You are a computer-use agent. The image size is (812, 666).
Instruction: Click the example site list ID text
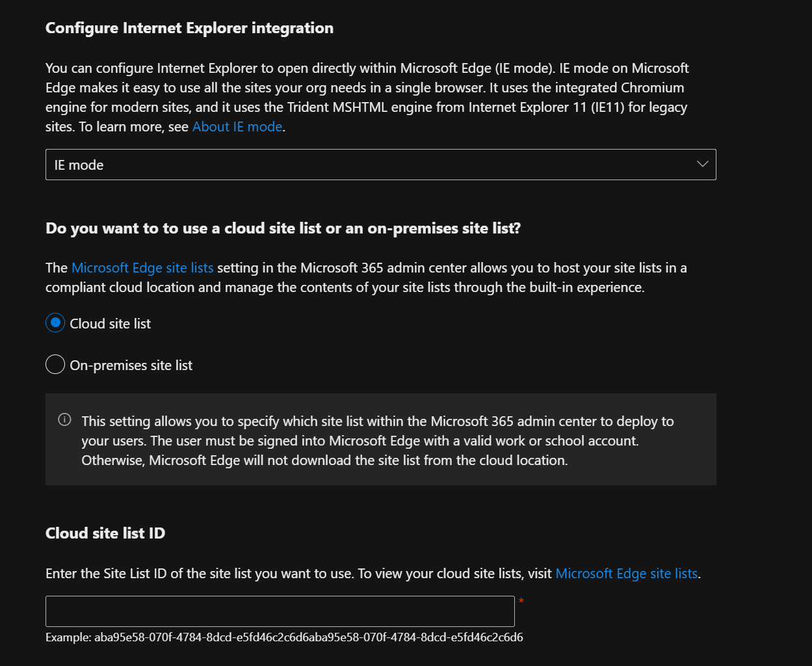284,637
